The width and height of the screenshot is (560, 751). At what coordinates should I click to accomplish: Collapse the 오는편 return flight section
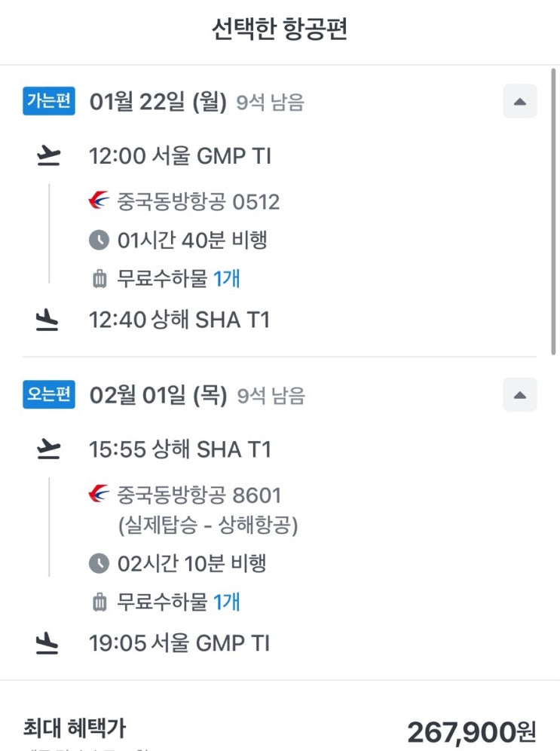(520, 395)
